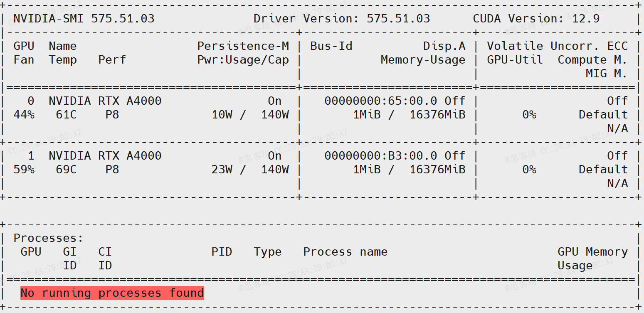Click the MIG M. column header
The image size is (644, 313).
point(607,74)
